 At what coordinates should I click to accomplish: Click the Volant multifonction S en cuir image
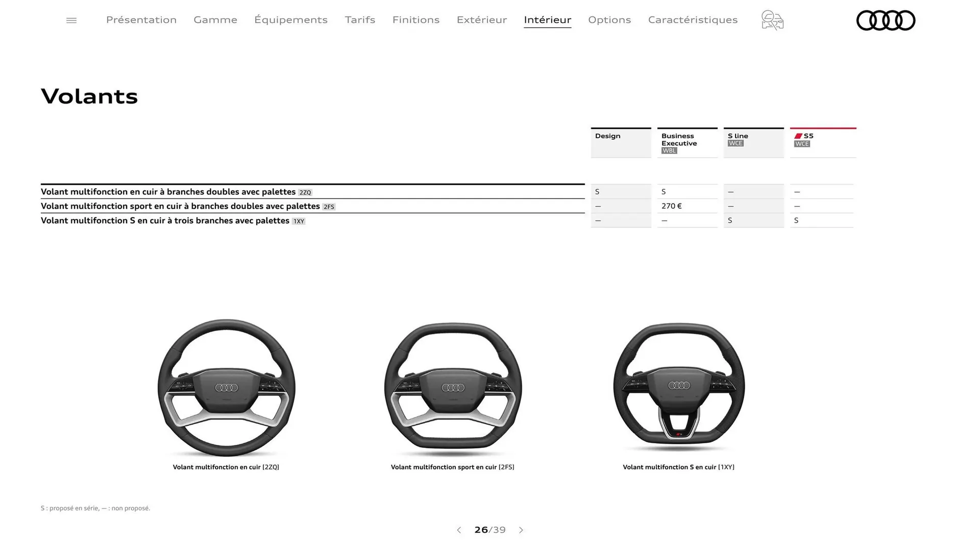[678, 387]
